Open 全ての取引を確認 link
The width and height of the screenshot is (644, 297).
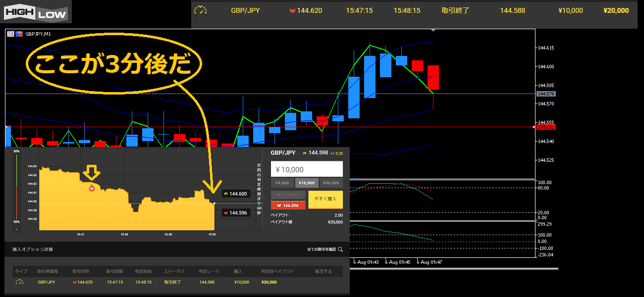(x=321, y=249)
